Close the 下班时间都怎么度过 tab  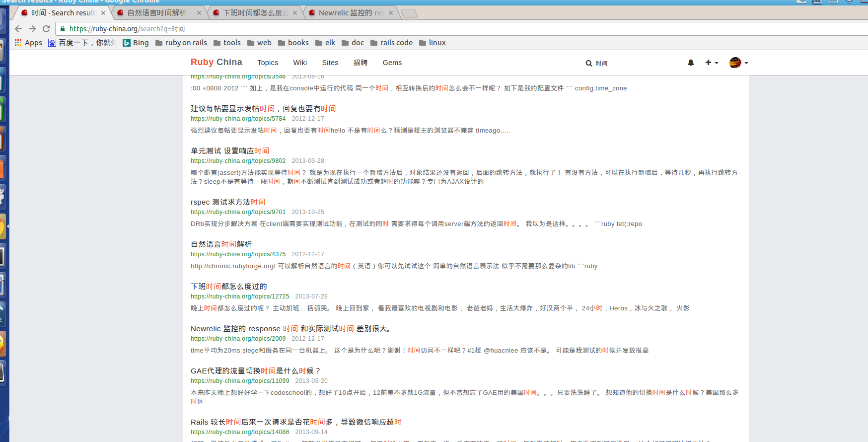[295, 13]
